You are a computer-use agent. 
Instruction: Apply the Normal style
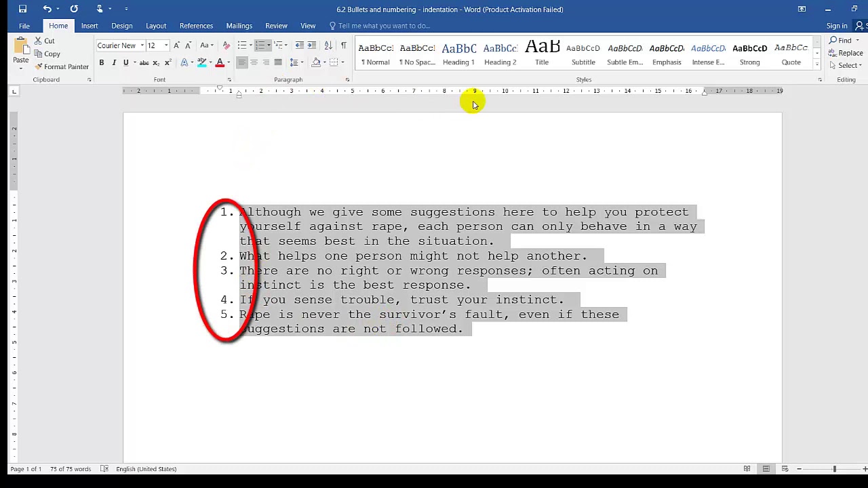pyautogui.click(x=376, y=53)
